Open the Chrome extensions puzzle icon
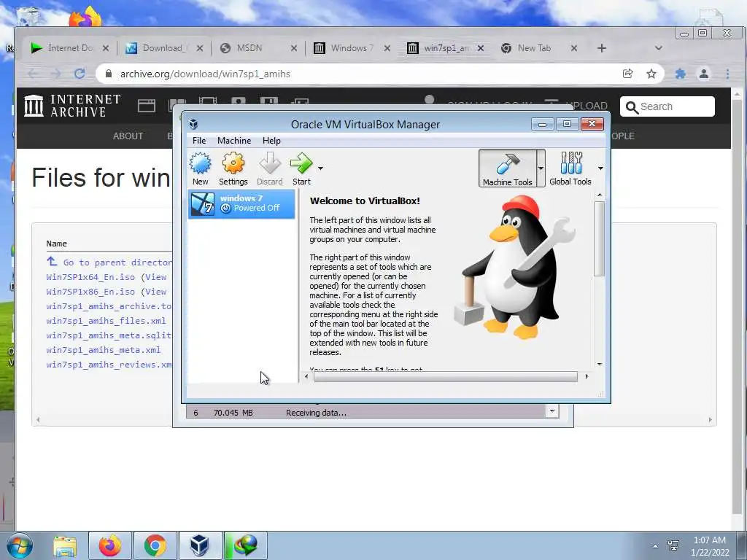 [x=681, y=74]
